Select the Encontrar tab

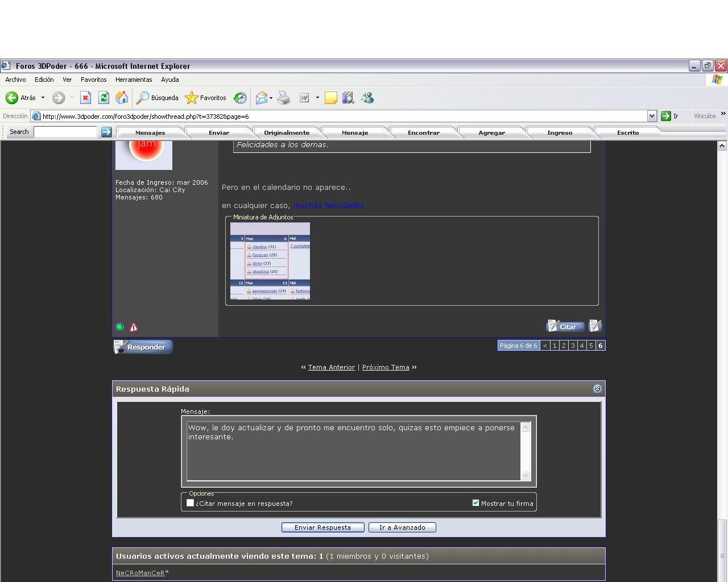point(424,132)
